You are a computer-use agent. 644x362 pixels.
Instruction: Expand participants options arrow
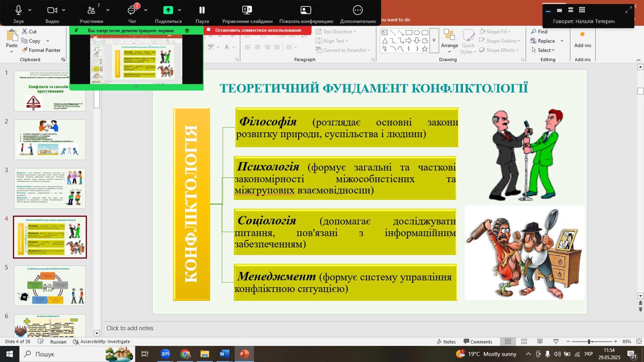click(108, 10)
